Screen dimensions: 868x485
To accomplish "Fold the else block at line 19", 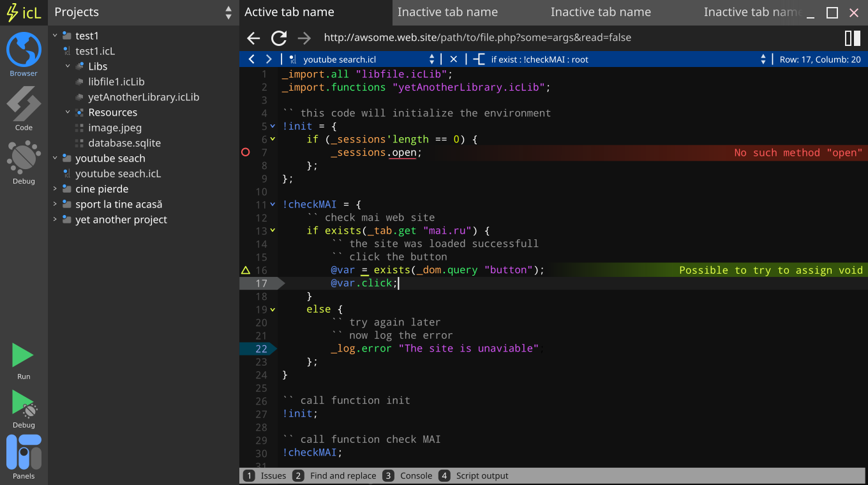I will 273,310.
